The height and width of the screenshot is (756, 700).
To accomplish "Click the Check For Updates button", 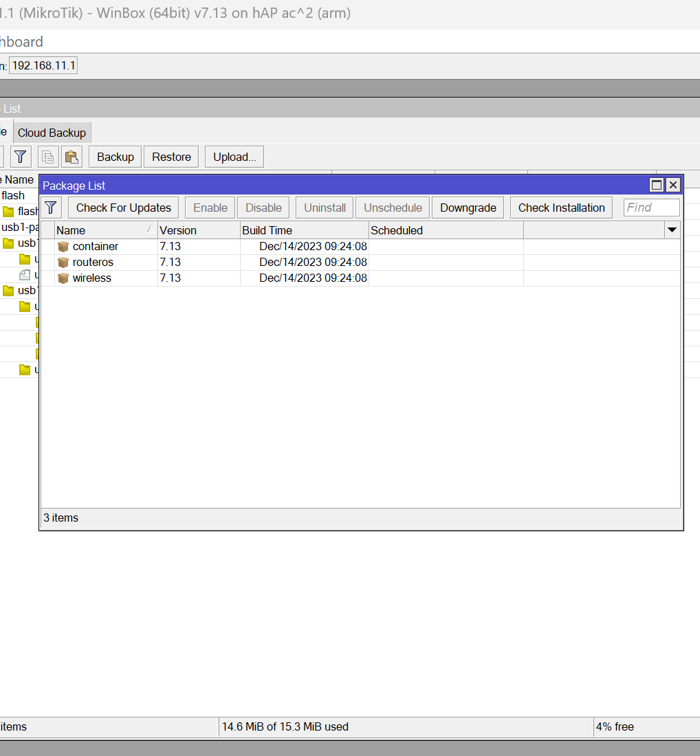I will click(124, 208).
